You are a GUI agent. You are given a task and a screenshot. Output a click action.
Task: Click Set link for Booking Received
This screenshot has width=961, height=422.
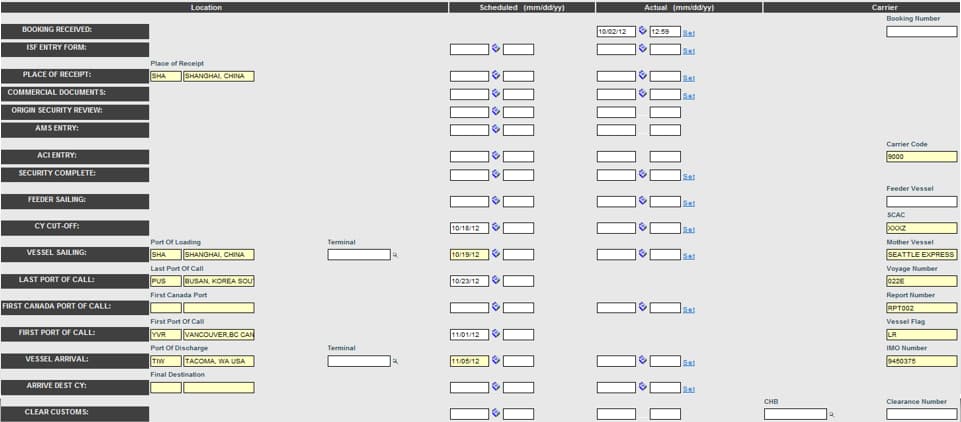[688, 32]
